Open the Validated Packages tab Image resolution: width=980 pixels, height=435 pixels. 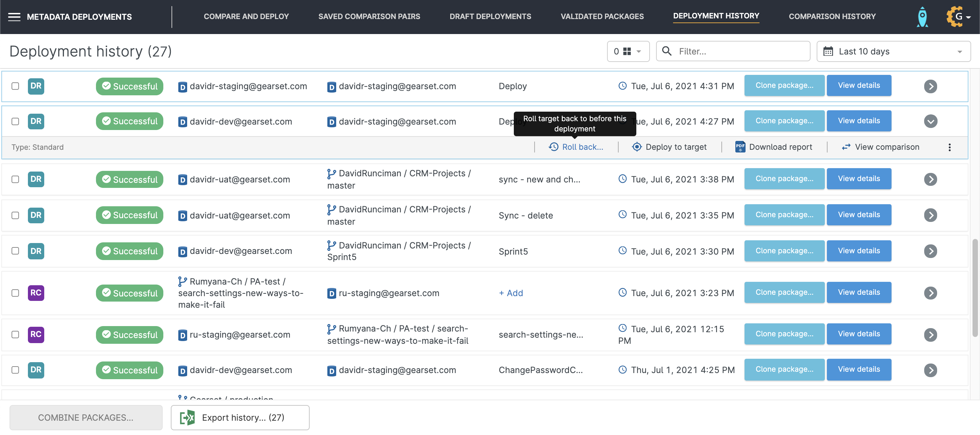click(602, 16)
